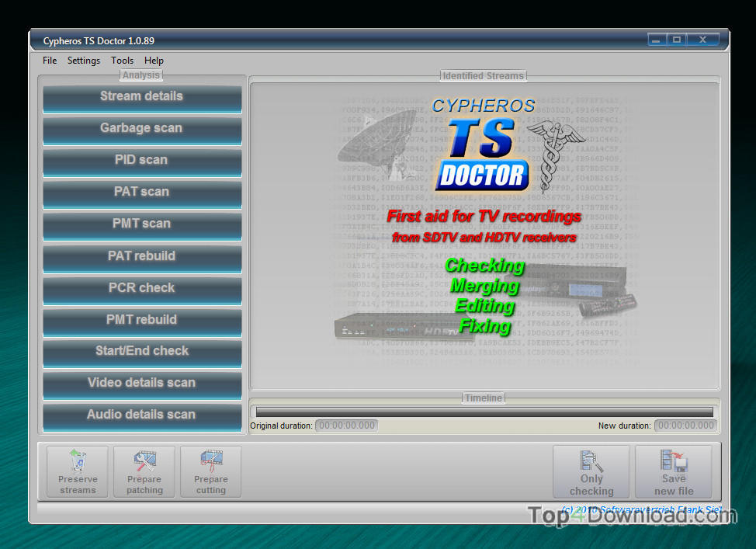756x549 pixels.
Task: Start the PID scan
Action: [142, 162]
